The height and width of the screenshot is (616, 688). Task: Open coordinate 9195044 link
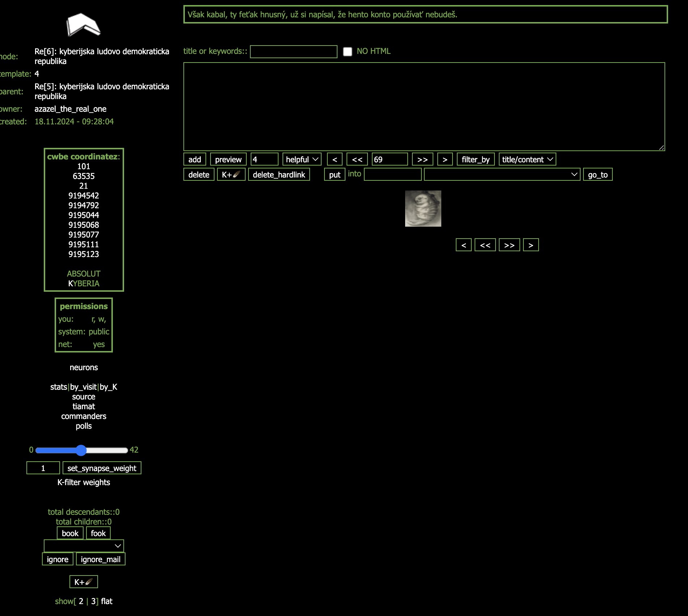(x=84, y=215)
